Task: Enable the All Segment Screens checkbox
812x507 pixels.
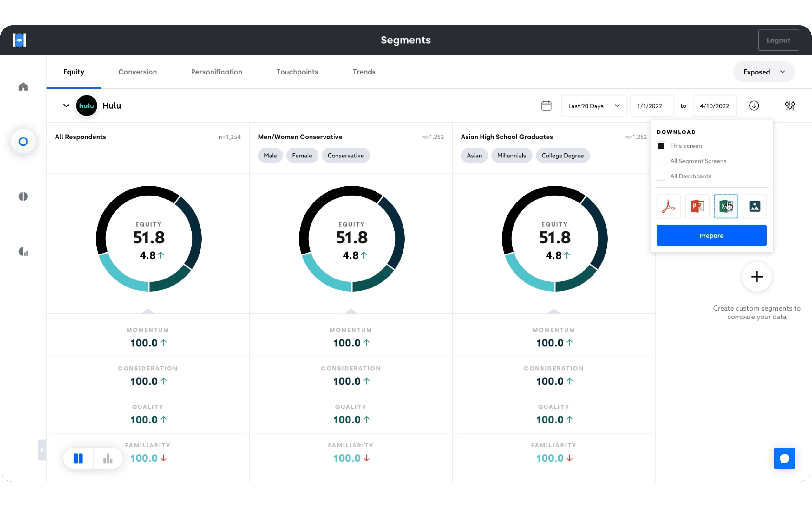Action: [661, 161]
